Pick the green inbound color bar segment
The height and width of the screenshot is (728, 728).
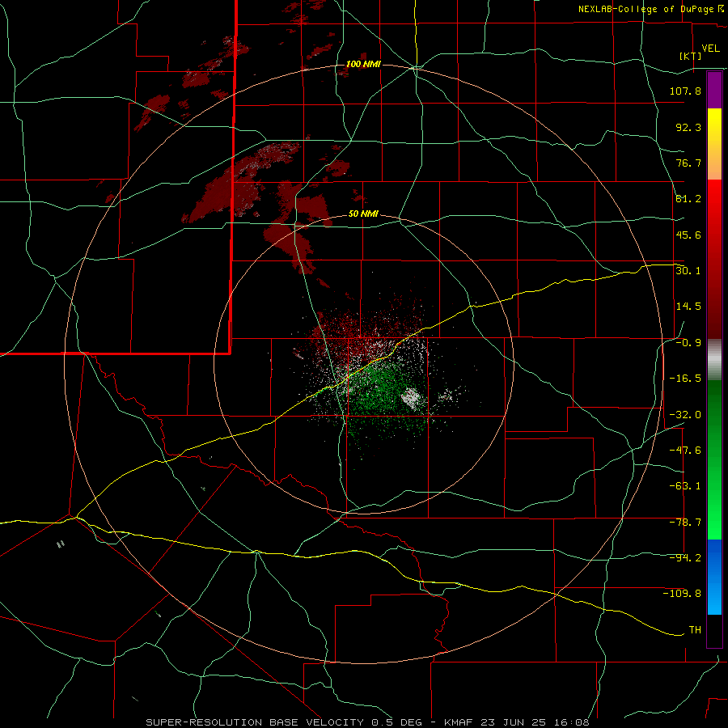tap(714, 459)
